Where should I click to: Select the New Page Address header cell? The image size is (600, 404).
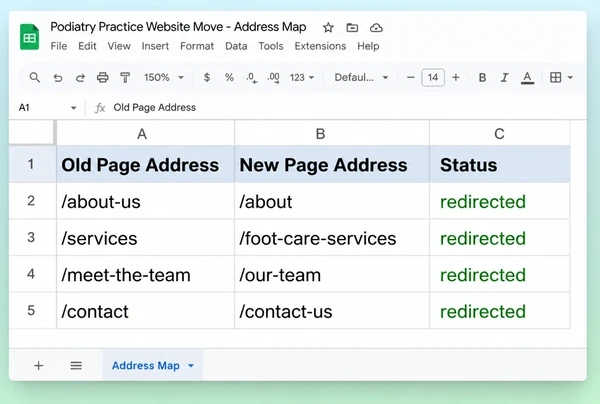(x=332, y=164)
